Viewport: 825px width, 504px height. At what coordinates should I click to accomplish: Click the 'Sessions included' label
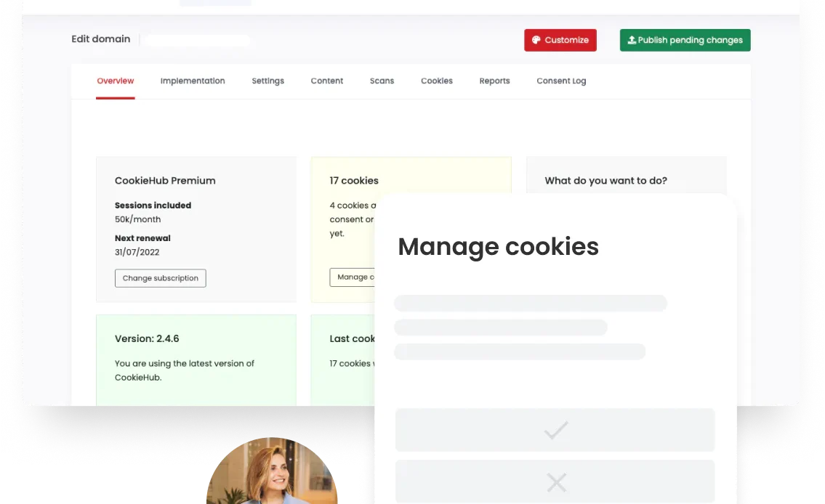(x=153, y=206)
